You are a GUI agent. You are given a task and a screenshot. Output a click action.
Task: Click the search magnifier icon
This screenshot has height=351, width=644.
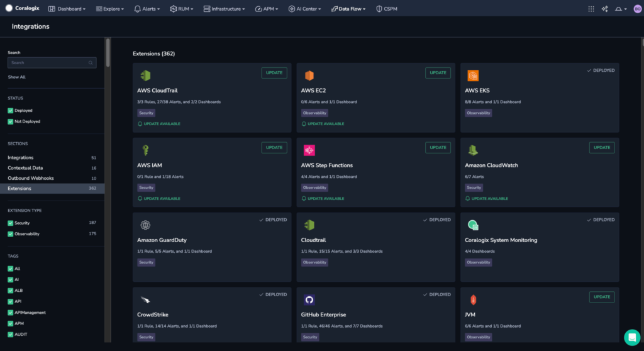pos(91,63)
